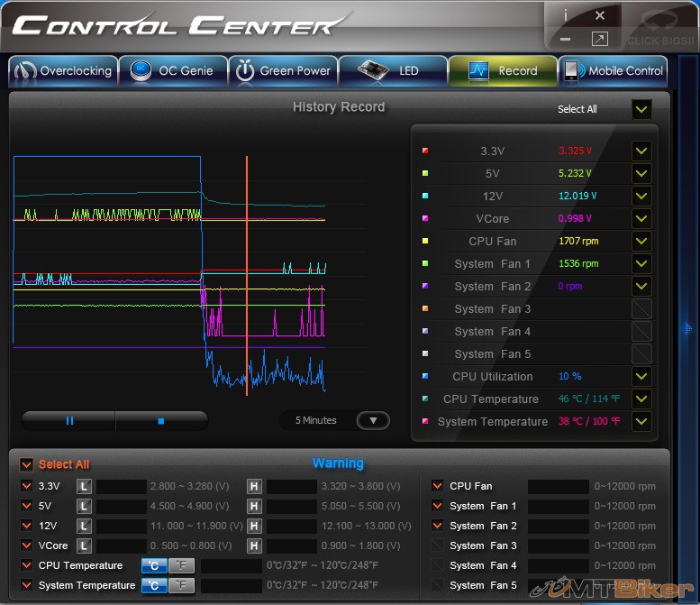The width and height of the screenshot is (700, 605).
Task: Click the CPU Fan warning value field
Action: click(557, 486)
